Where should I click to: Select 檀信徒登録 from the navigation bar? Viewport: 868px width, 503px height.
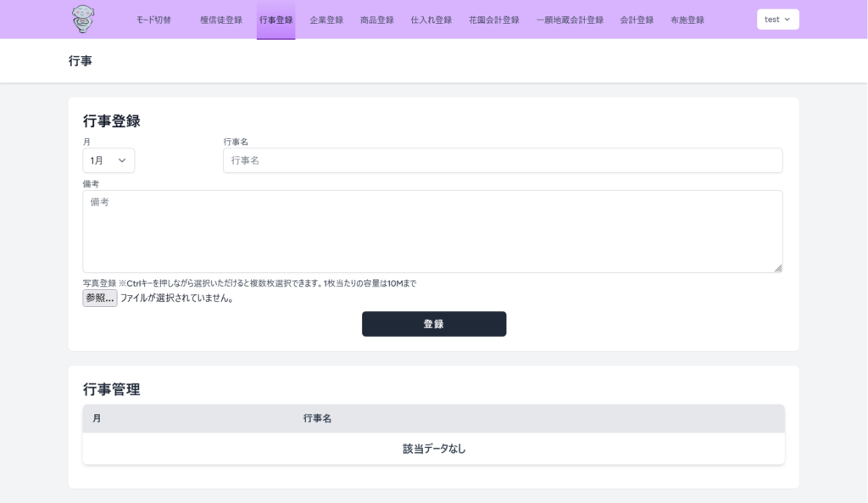[x=221, y=20]
